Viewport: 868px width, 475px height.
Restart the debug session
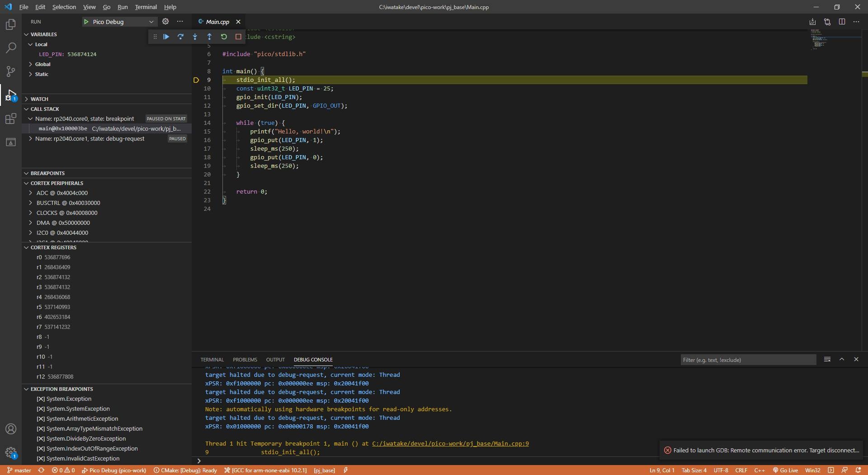tap(224, 37)
